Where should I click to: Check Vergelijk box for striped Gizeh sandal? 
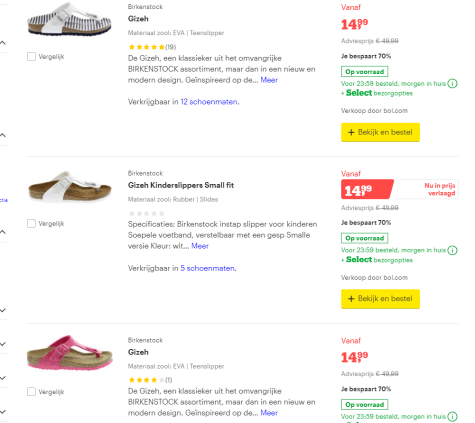[31, 57]
